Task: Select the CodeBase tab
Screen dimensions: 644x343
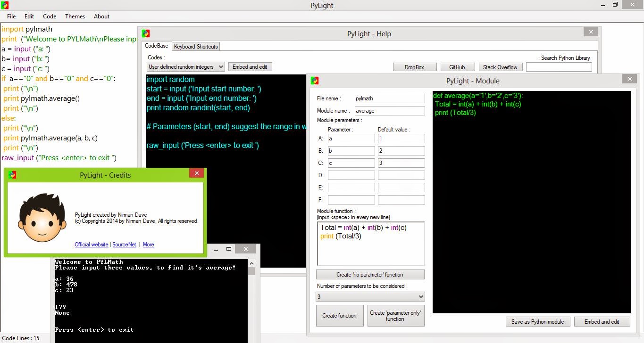Action: 156,46
